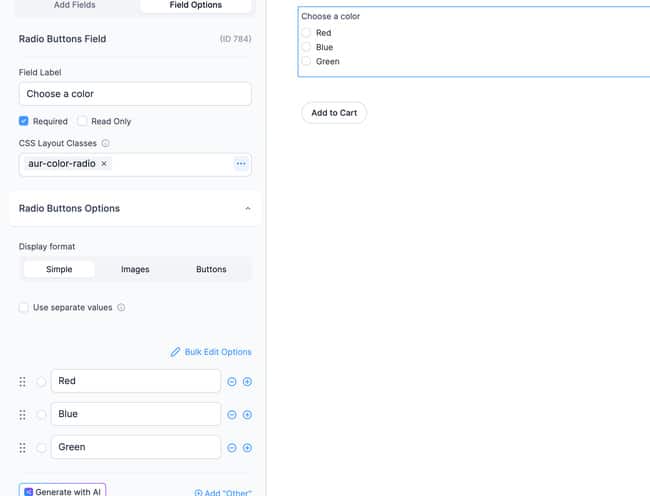Click the Radio Buttons Field heading
This screenshot has width=650, height=496.
pyautogui.click(x=63, y=39)
